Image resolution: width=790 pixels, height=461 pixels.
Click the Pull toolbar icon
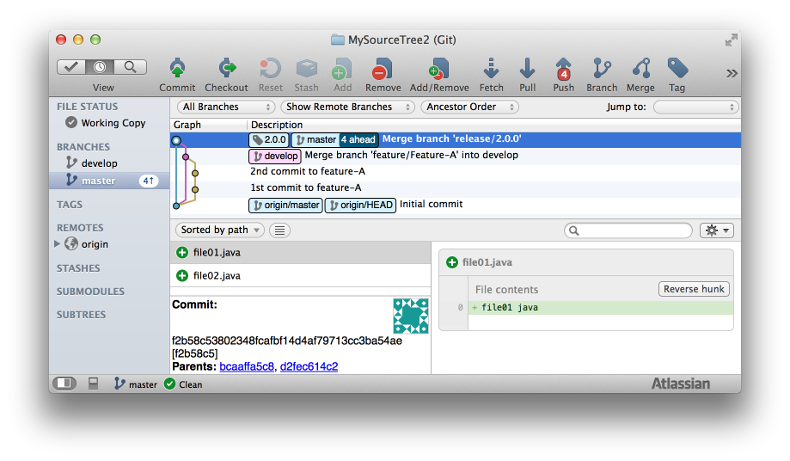tap(528, 68)
